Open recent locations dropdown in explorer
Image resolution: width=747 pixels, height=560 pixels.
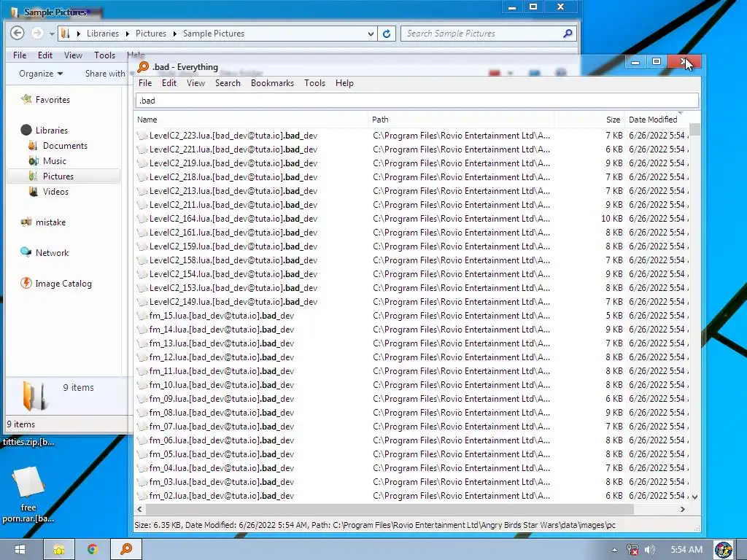[52, 34]
